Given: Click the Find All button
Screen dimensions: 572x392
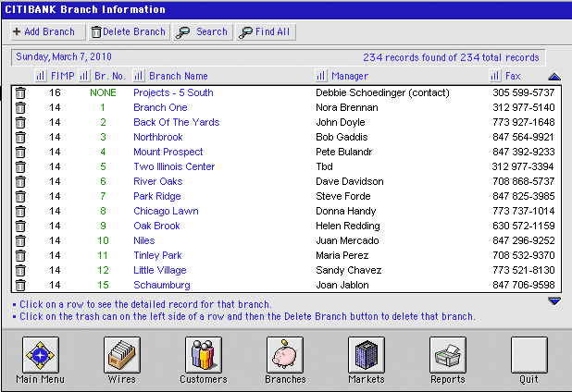Looking at the screenshot, I should pyautogui.click(x=266, y=32).
